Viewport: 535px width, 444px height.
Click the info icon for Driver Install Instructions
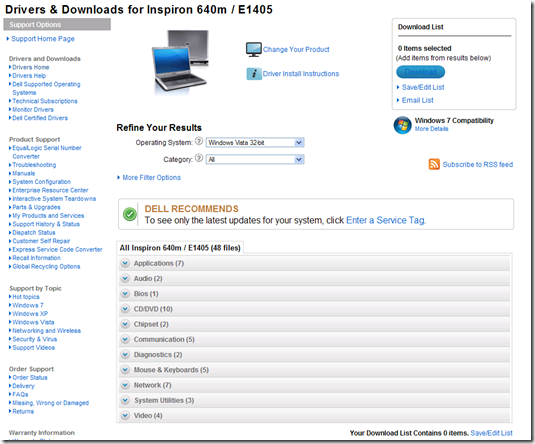tap(254, 73)
